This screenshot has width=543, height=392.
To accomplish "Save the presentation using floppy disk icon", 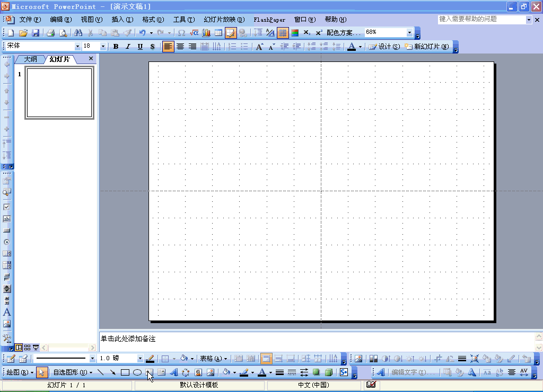I will click(x=36, y=33).
